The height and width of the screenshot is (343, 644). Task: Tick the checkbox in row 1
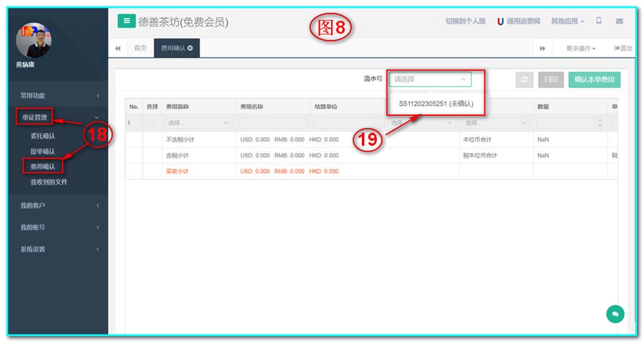click(x=153, y=122)
